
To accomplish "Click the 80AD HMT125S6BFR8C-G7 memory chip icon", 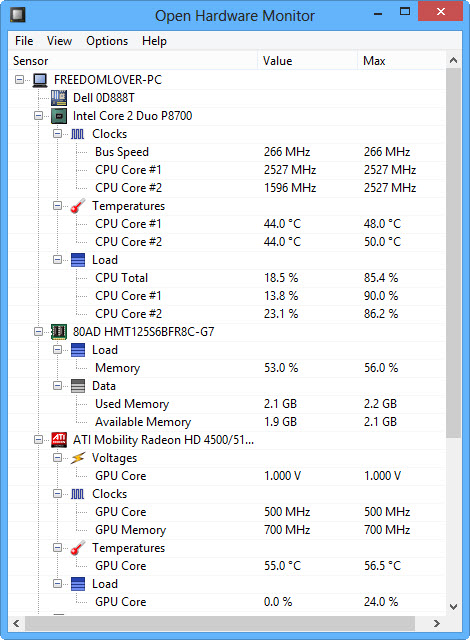I will [x=59, y=331].
